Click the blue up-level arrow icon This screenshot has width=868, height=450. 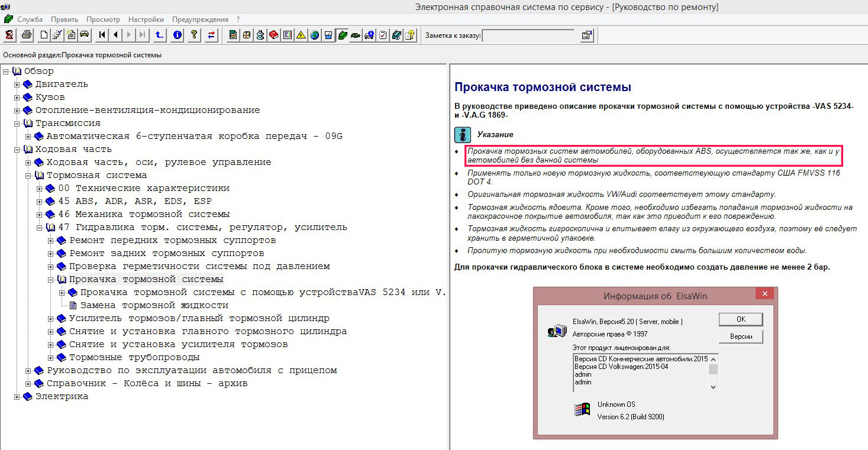pyautogui.click(x=159, y=35)
